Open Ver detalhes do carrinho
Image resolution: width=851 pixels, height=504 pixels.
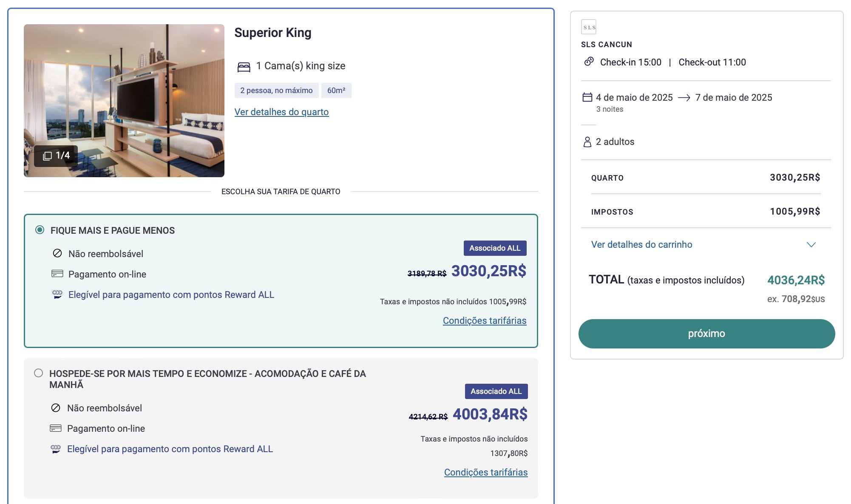tap(641, 244)
